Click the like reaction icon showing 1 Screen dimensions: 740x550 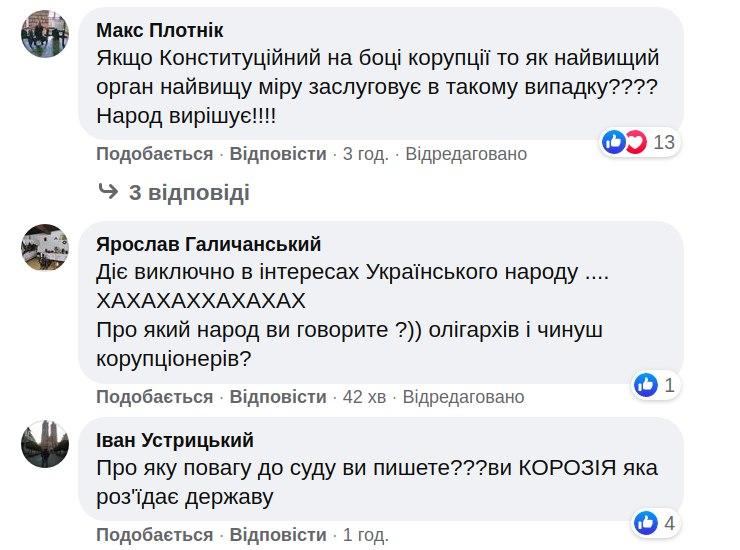tap(646, 384)
